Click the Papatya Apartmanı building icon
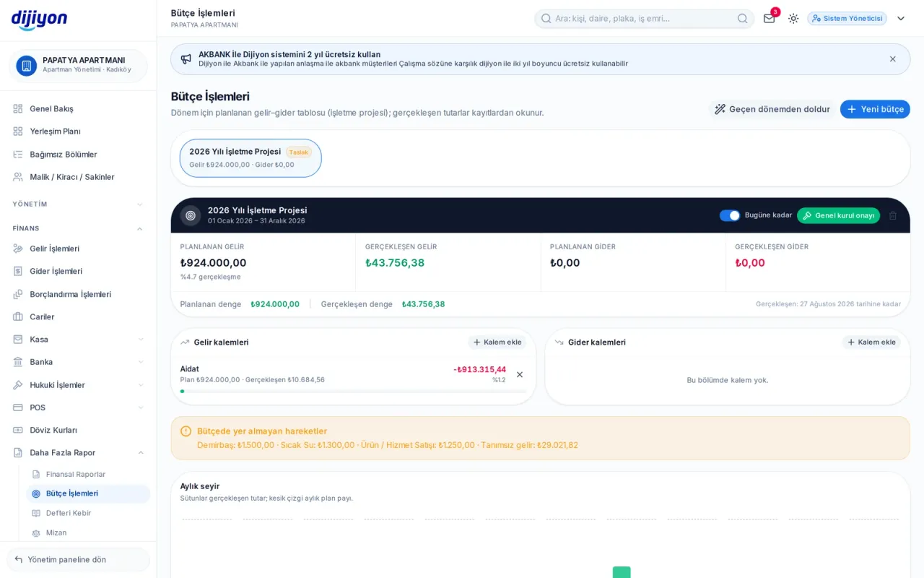The height and width of the screenshot is (578, 924). pyautogui.click(x=27, y=66)
